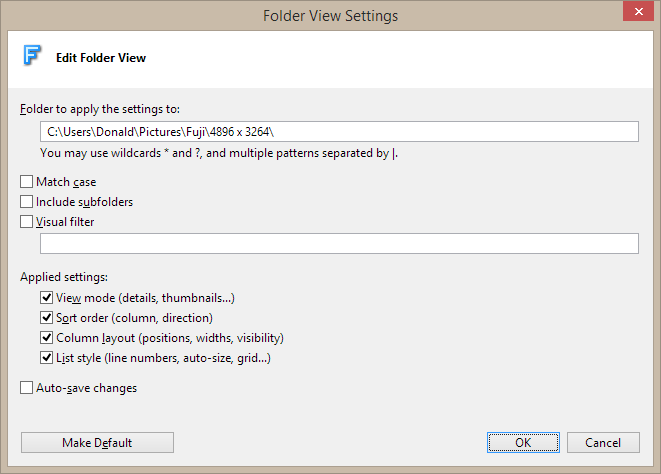Click the Folder View Settings title bar
The width and height of the screenshot is (661, 474).
tap(330, 15)
